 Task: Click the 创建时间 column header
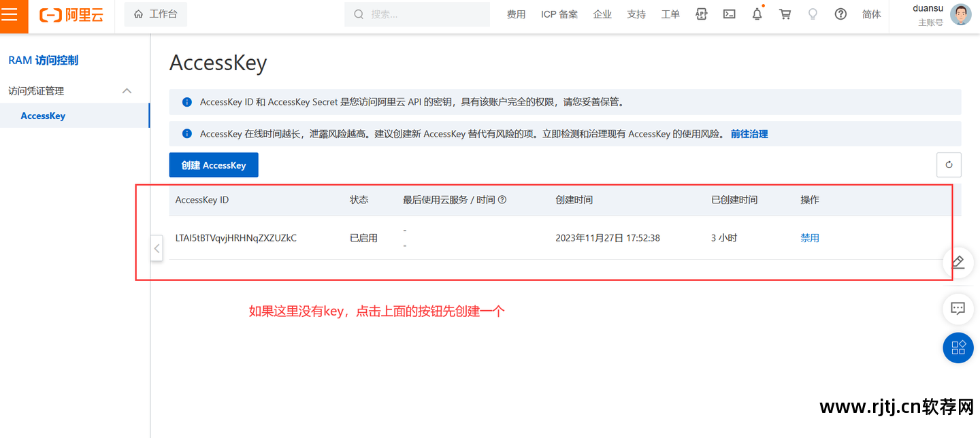click(574, 200)
